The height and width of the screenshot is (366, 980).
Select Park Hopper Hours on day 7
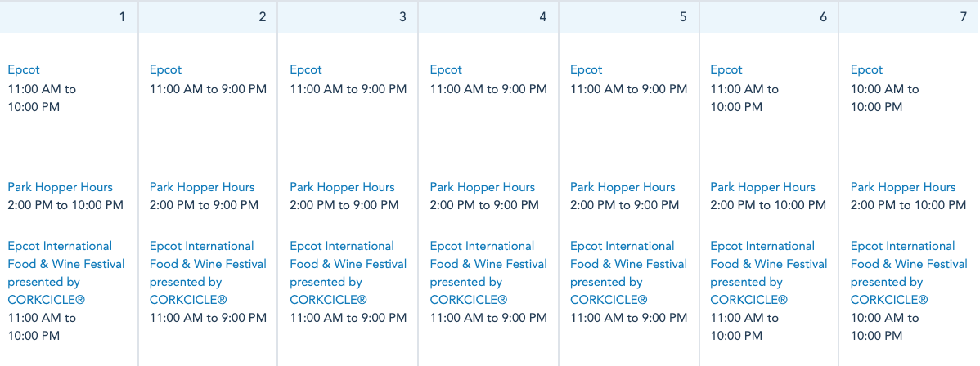coord(903,188)
